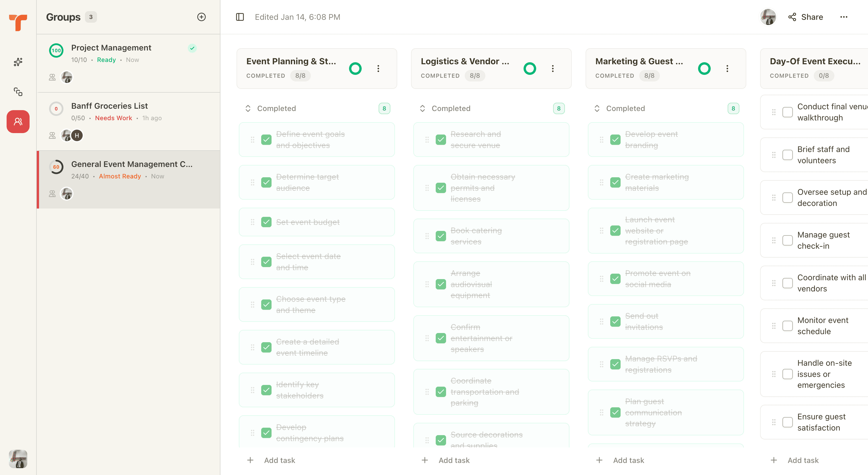Image resolution: width=868 pixels, height=475 pixels.
Task: Click Banff Groceries 0 score ring
Action: point(56,109)
